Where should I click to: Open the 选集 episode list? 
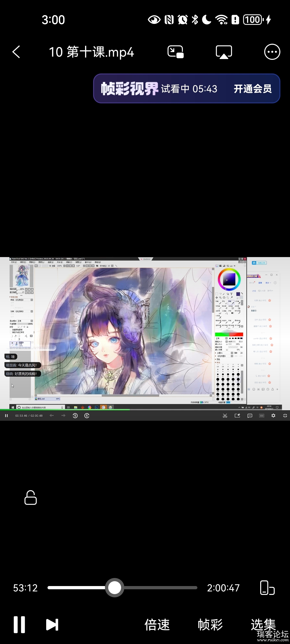coord(263,625)
